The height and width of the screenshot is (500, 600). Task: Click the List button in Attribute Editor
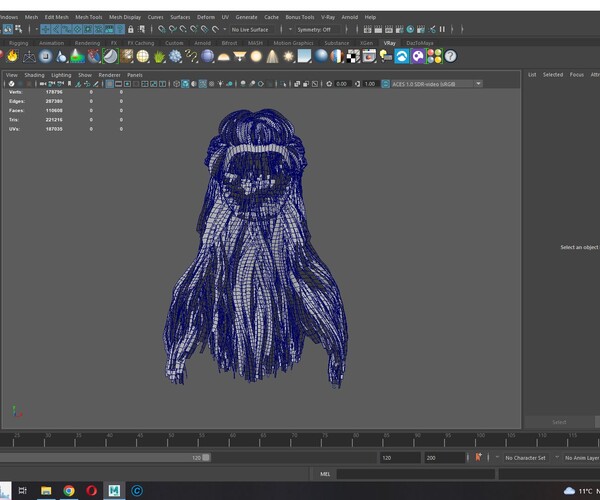click(x=532, y=75)
